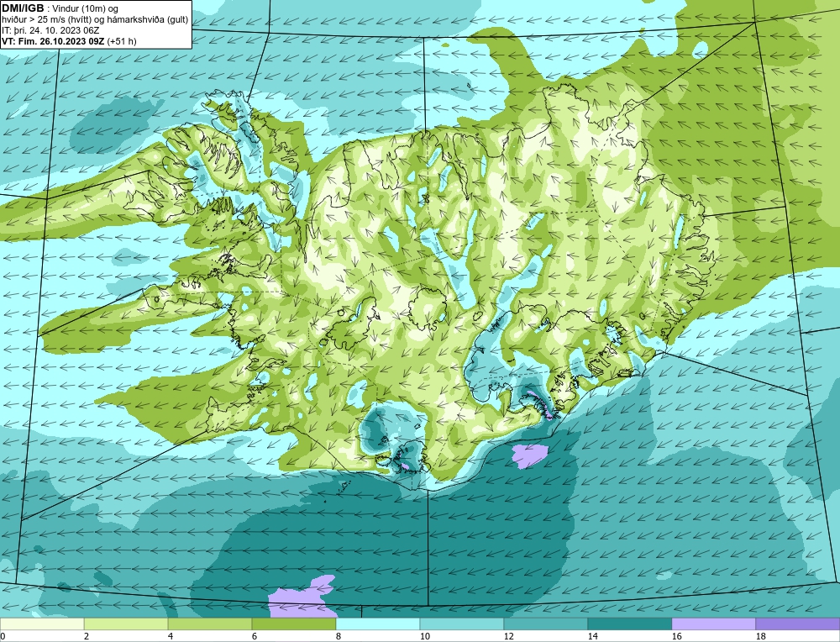840x642 pixels.
Task: Click the 'hviður > 25 m/s (hvítt)' line
Action: 46,19
